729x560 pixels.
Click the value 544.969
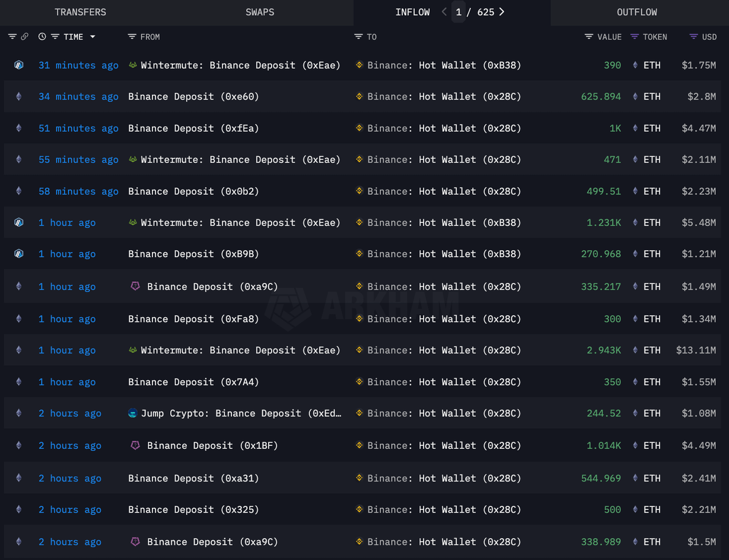(x=601, y=479)
